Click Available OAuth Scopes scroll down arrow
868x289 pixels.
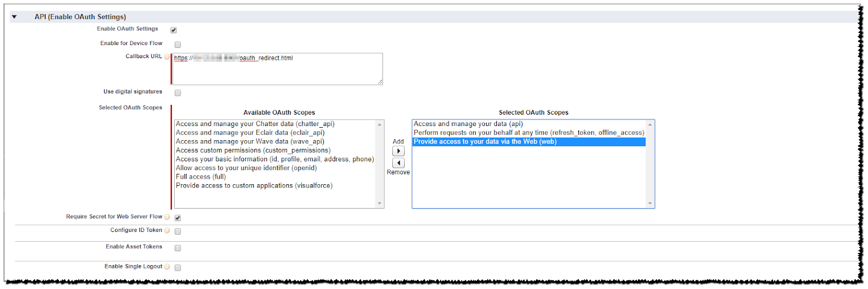pyautogui.click(x=380, y=204)
